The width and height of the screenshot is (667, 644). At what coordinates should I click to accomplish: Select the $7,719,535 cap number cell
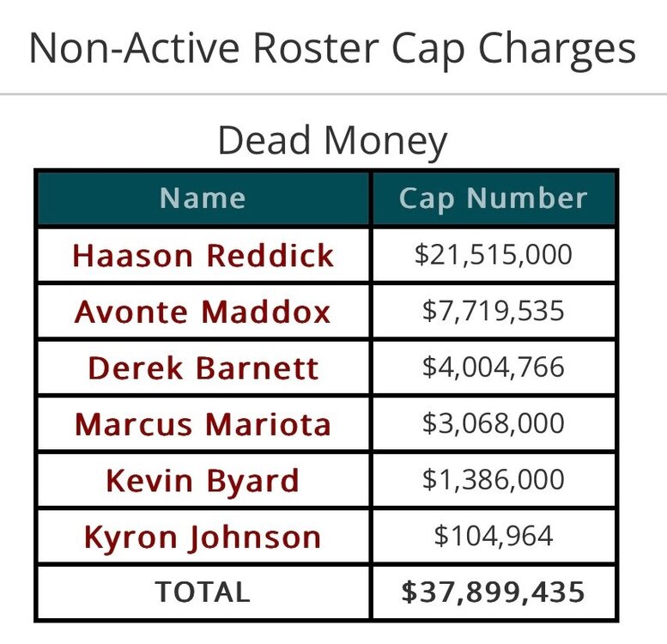pyautogui.click(x=493, y=311)
